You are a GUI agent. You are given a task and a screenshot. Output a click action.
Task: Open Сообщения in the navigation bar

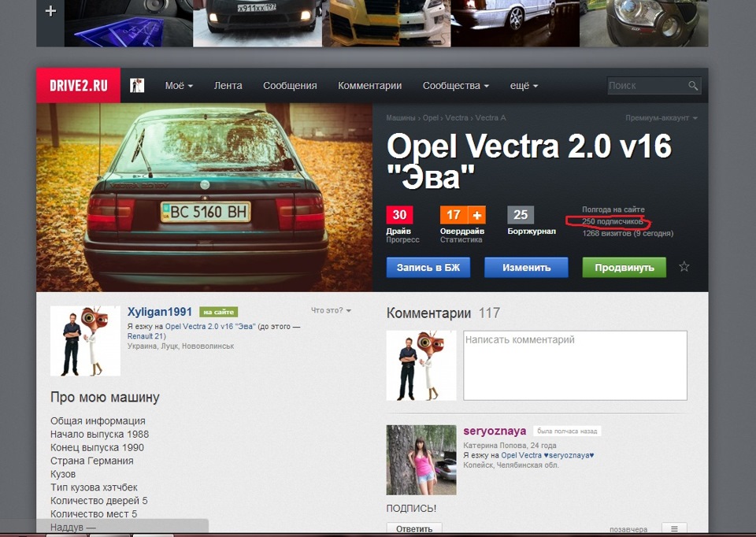point(290,85)
